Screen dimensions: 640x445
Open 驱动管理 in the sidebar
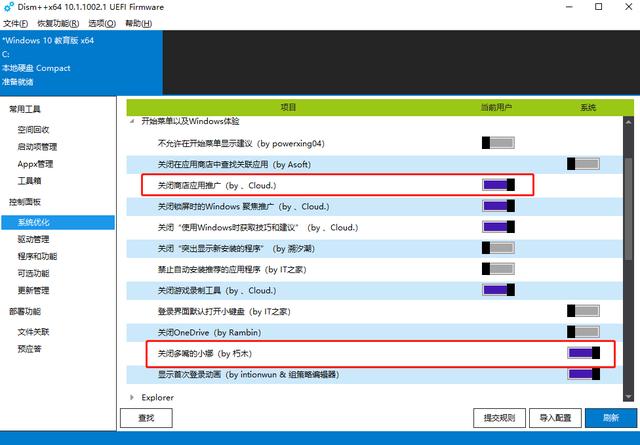tap(33, 239)
